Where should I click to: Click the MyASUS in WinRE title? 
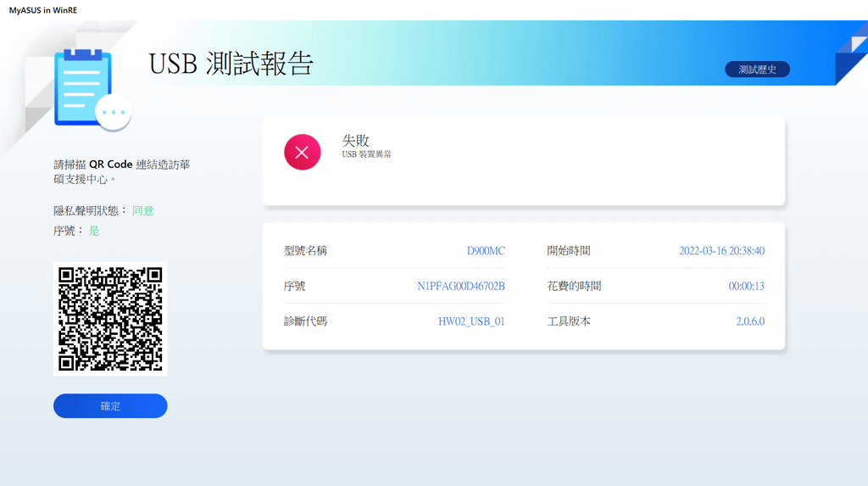pos(43,10)
